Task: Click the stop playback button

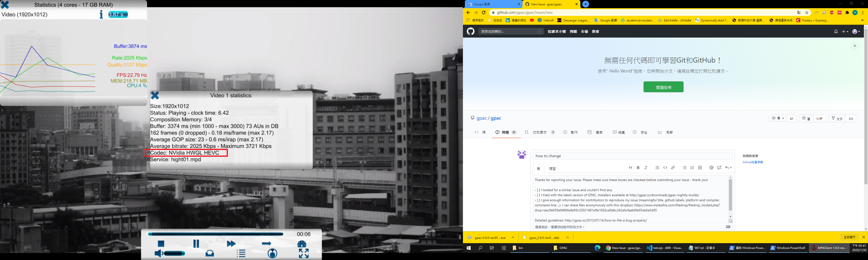Action: pos(161,244)
